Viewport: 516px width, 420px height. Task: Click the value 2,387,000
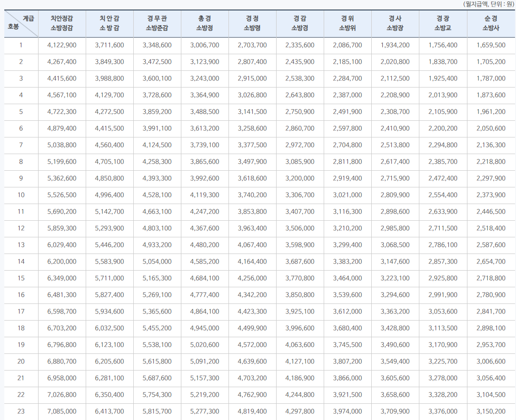[x=347, y=96]
